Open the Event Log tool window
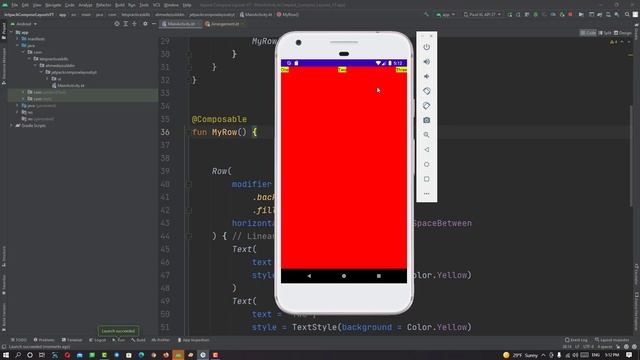Image resolution: width=640 pixels, height=360 pixels. tap(576, 340)
